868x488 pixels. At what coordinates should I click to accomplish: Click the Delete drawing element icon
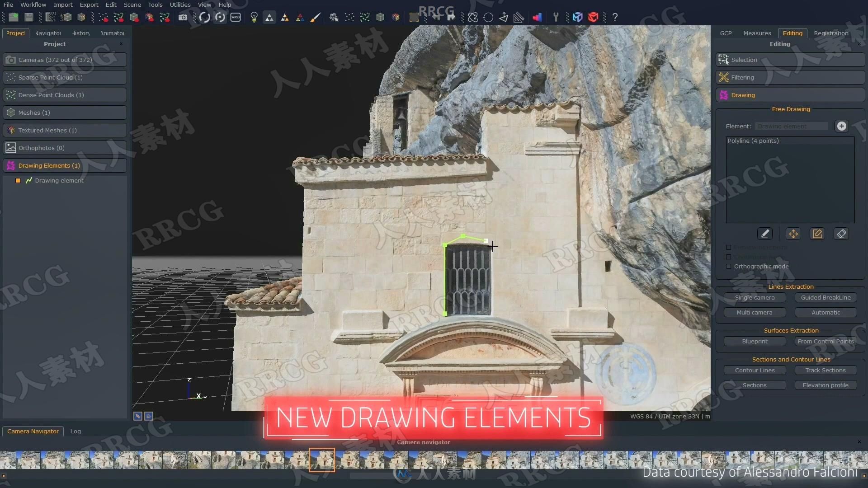842,234
